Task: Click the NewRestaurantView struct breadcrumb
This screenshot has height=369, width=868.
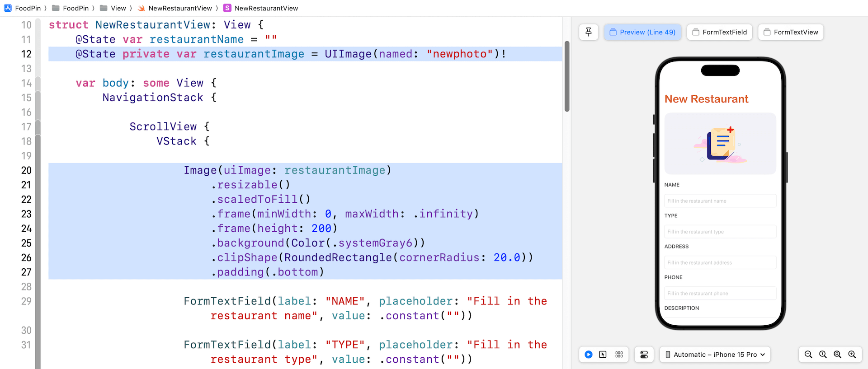Action: (x=261, y=8)
